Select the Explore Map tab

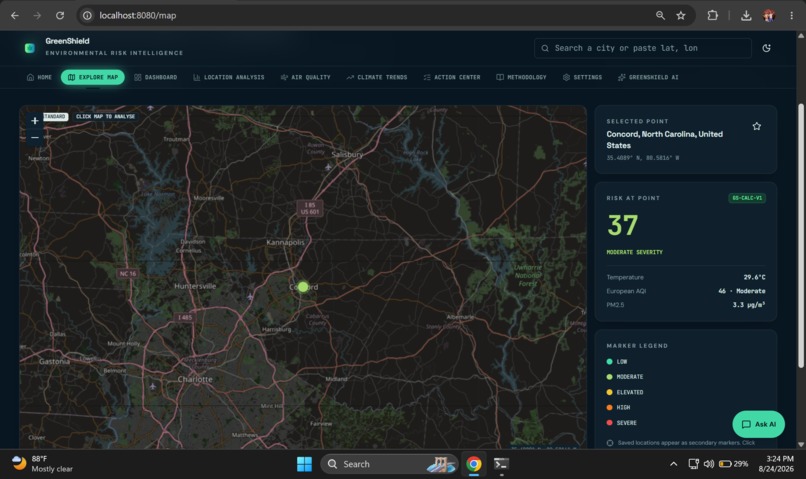pyautogui.click(x=93, y=77)
